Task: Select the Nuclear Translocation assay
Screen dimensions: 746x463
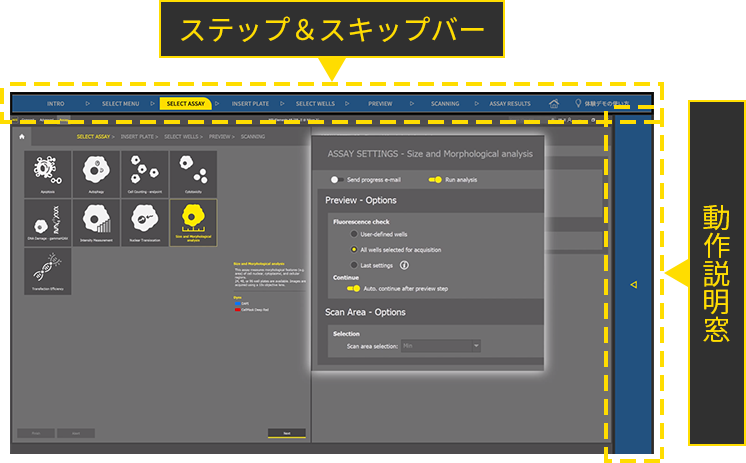Action: [145, 223]
